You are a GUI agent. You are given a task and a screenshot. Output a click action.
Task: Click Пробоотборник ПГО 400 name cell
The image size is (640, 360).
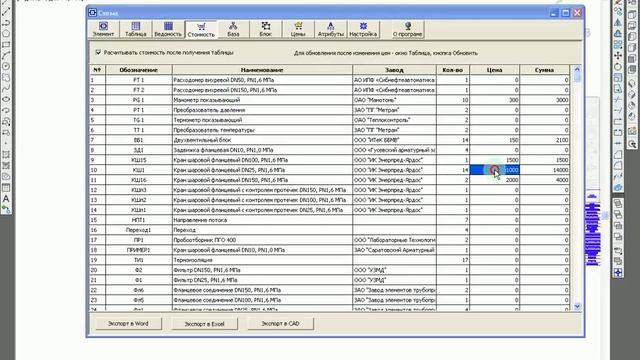click(x=262, y=240)
